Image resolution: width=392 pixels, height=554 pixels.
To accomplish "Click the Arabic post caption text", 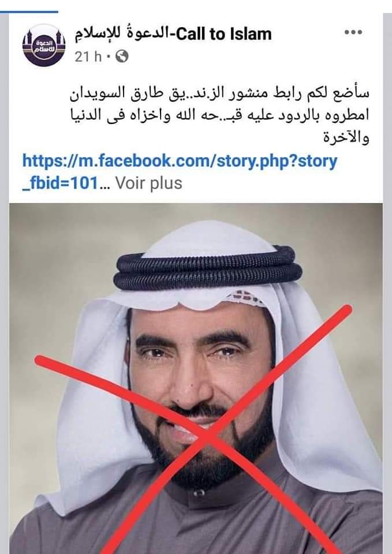I will pyautogui.click(x=219, y=115).
